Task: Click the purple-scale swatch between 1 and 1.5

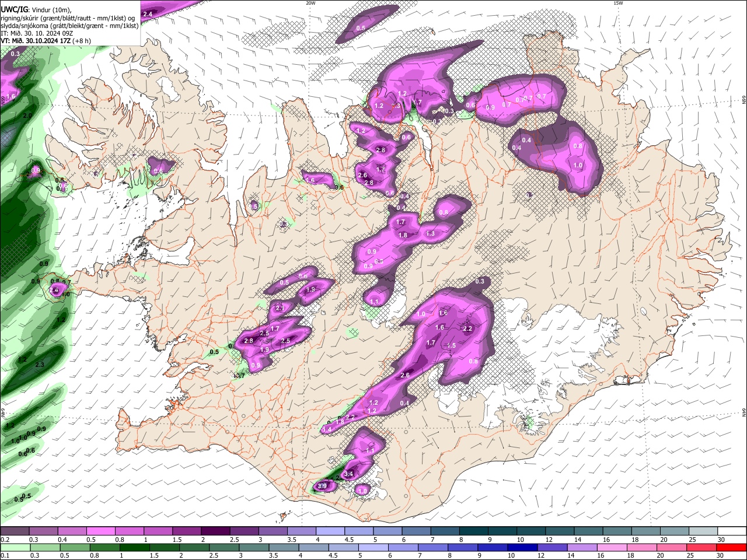Action: (x=158, y=531)
